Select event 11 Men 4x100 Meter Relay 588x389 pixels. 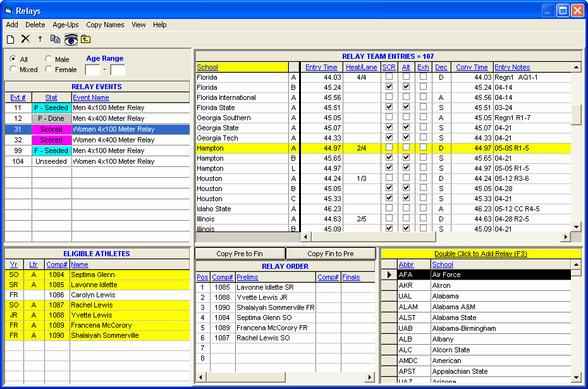click(97, 108)
